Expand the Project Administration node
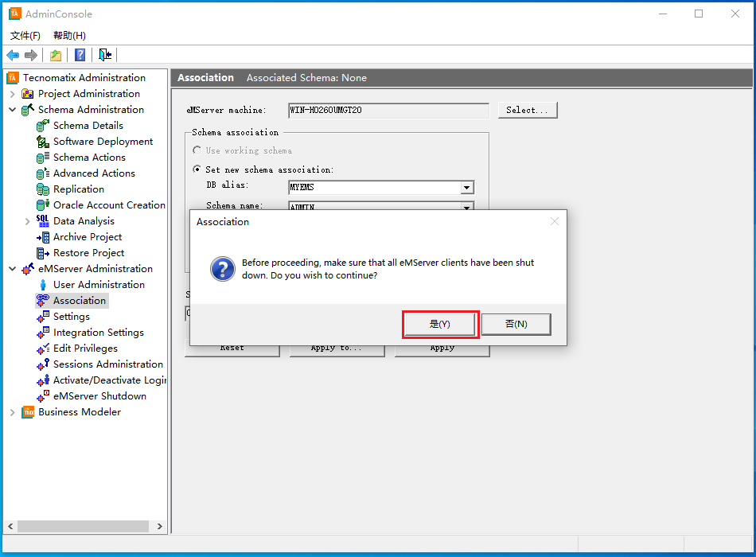756x557 pixels. coord(13,94)
